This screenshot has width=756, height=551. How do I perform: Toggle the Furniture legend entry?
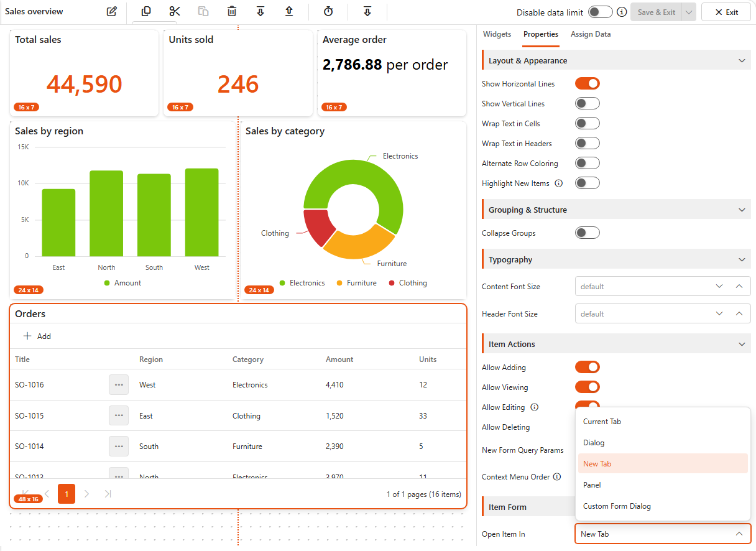point(356,283)
